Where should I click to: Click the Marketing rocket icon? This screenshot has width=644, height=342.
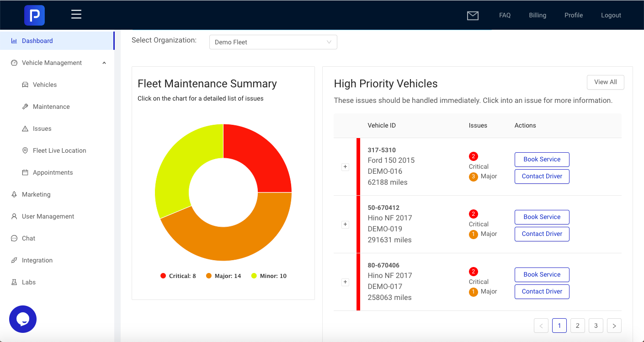[x=14, y=194]
